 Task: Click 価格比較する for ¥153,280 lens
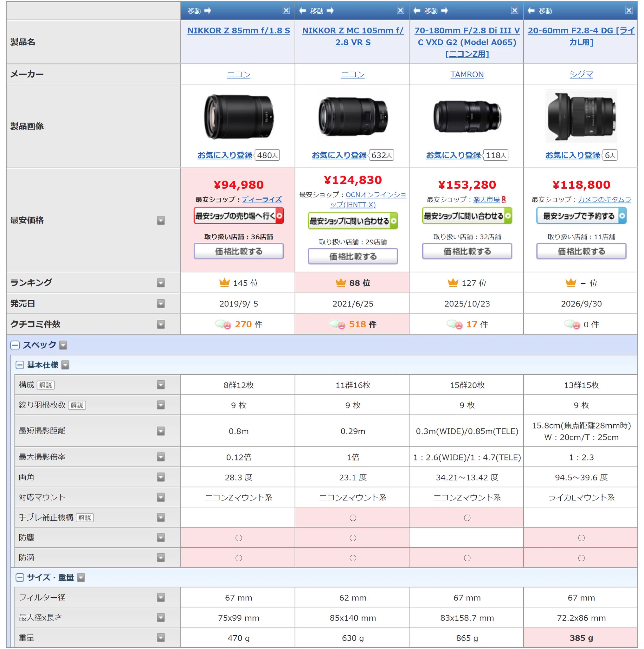(x=467, y=251)
